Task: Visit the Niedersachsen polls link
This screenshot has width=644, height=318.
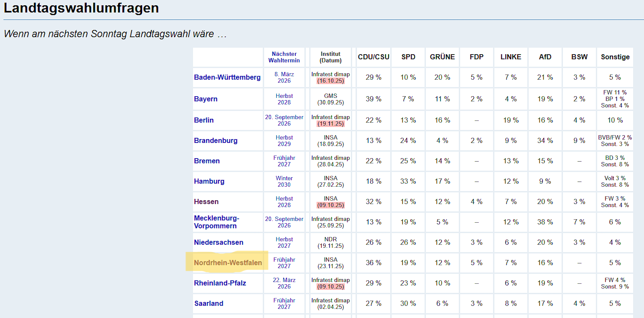Action: point(219,242)
